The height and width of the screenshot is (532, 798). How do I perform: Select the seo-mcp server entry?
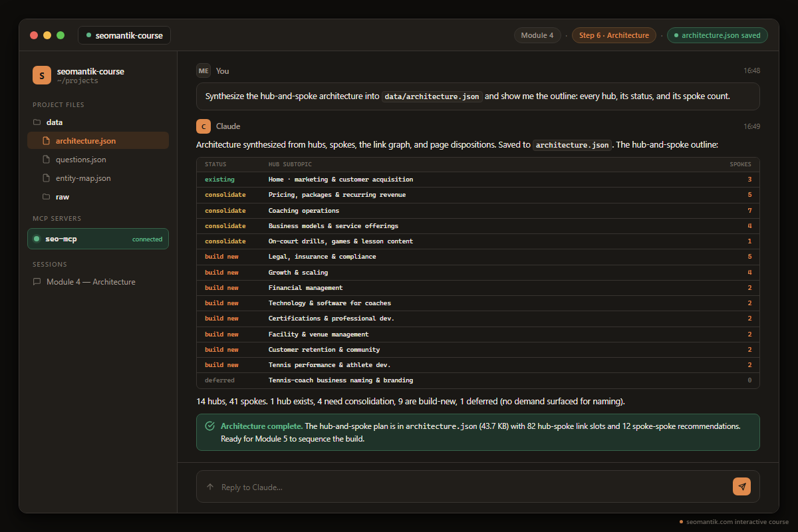click(x=98, y=239)
